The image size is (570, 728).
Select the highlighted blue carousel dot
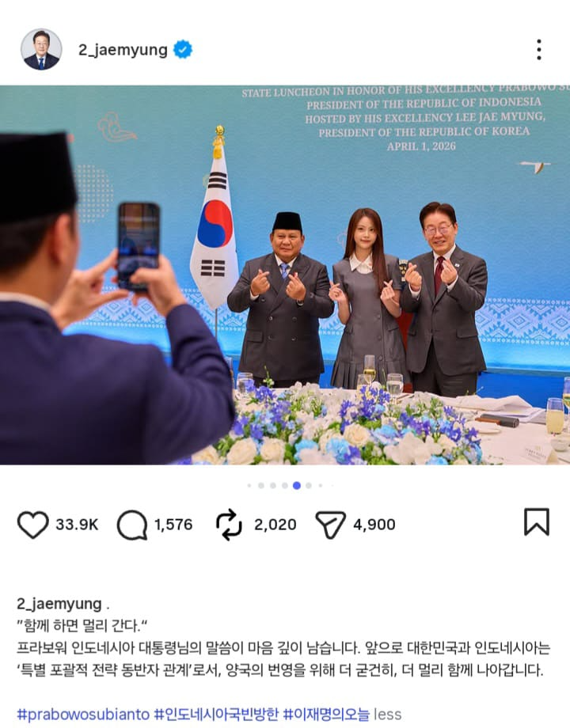point(297,486)
